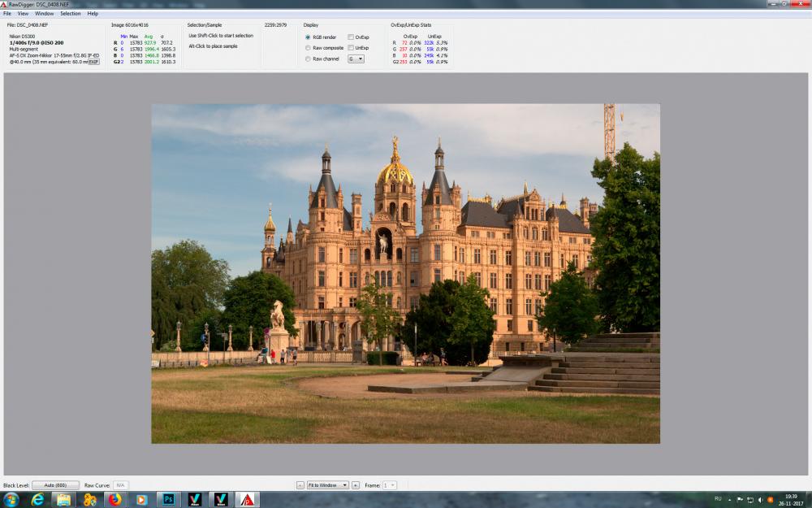Click the Windows Start orb

click(11, 499)
